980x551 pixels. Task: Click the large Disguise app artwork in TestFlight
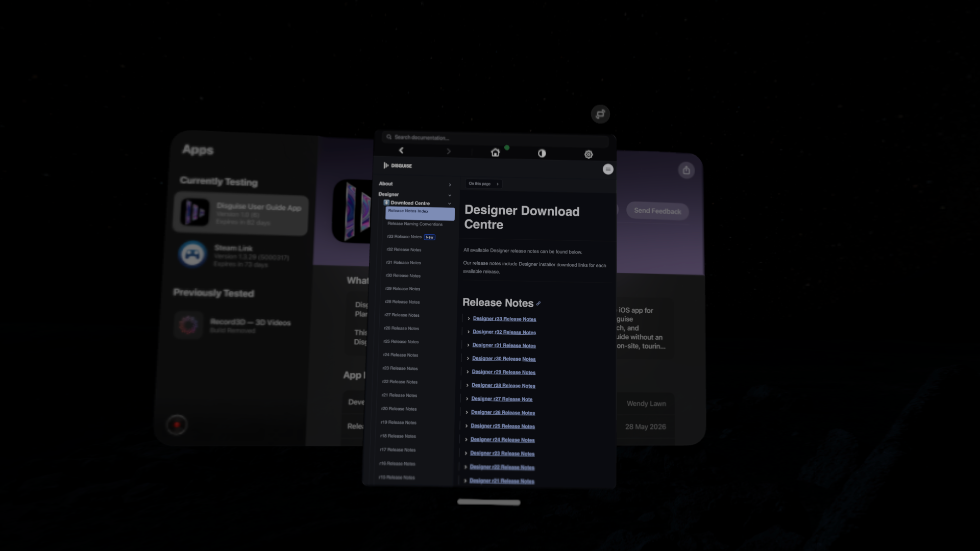pyautogui.click(x=352, y=211)
